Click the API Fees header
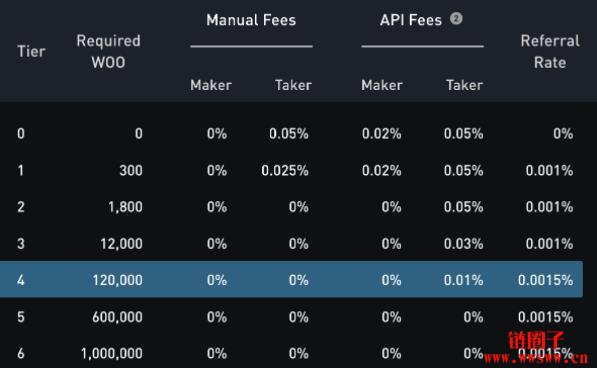The image size is (597, 368). (411, 20)
